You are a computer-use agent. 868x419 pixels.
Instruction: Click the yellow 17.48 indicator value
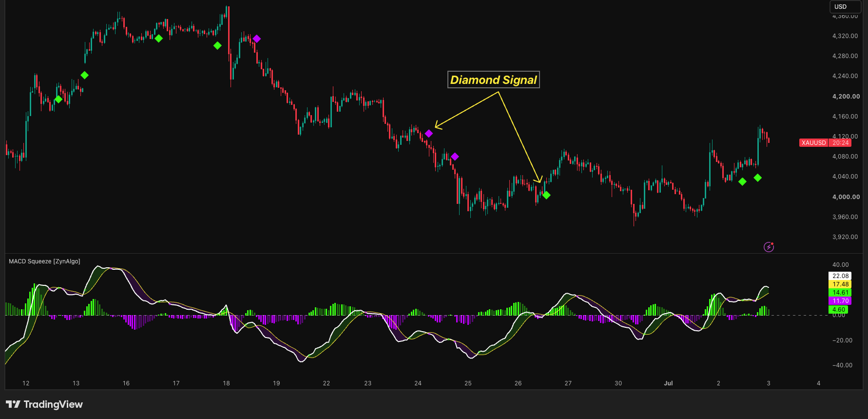[840, 284]
